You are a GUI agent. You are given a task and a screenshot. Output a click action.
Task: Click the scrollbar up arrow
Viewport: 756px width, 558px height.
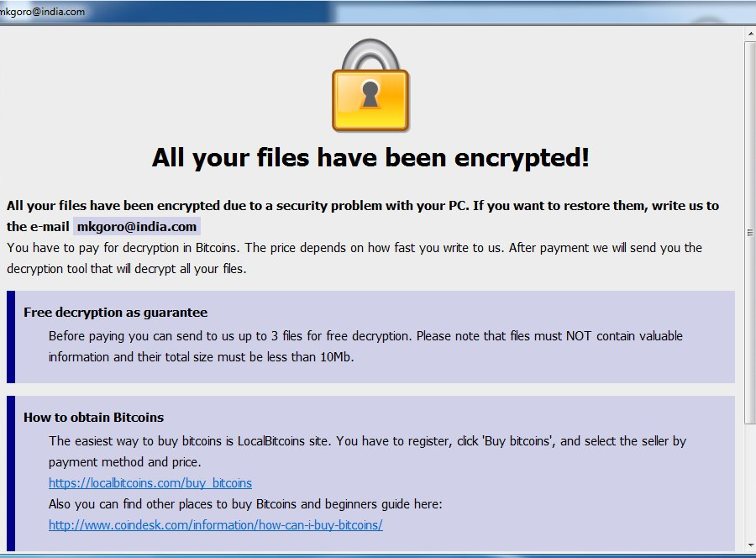[x=749, y=33]
